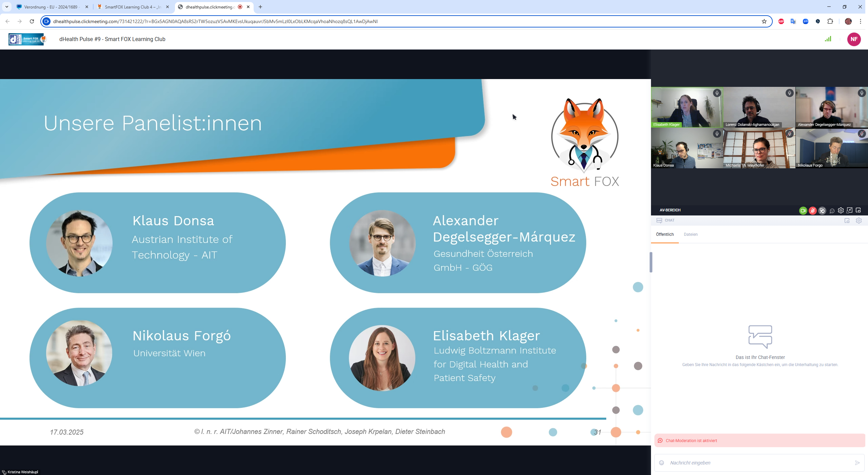Image resolution: width=868 pixels, height=475 pixels.
Task: Pop out the chat panel
Action: coord(847,221)
